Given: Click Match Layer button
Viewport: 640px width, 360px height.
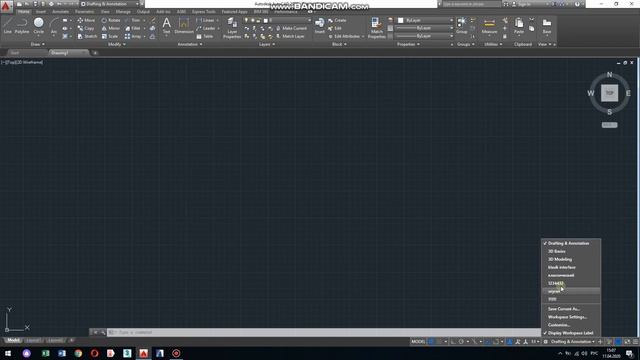Looking at the screenshot, I should pyautogui.click(x=290, y=36).
